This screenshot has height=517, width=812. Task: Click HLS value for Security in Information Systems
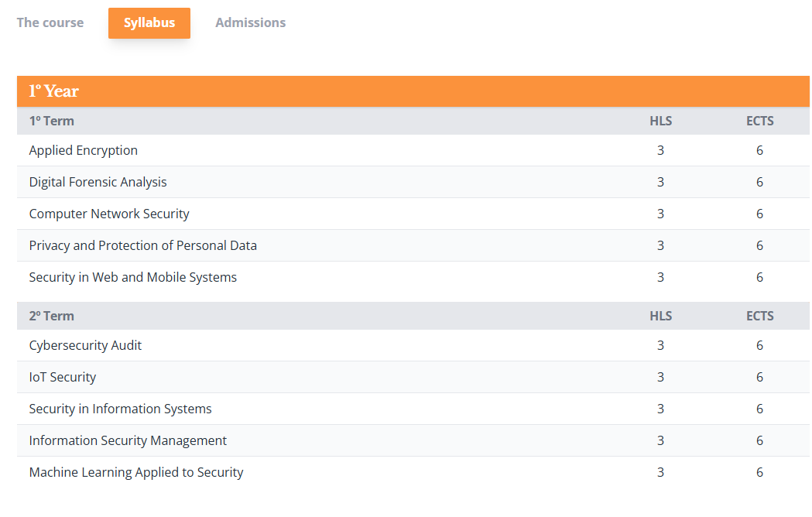pyautogui.click(x=661, y=409)
